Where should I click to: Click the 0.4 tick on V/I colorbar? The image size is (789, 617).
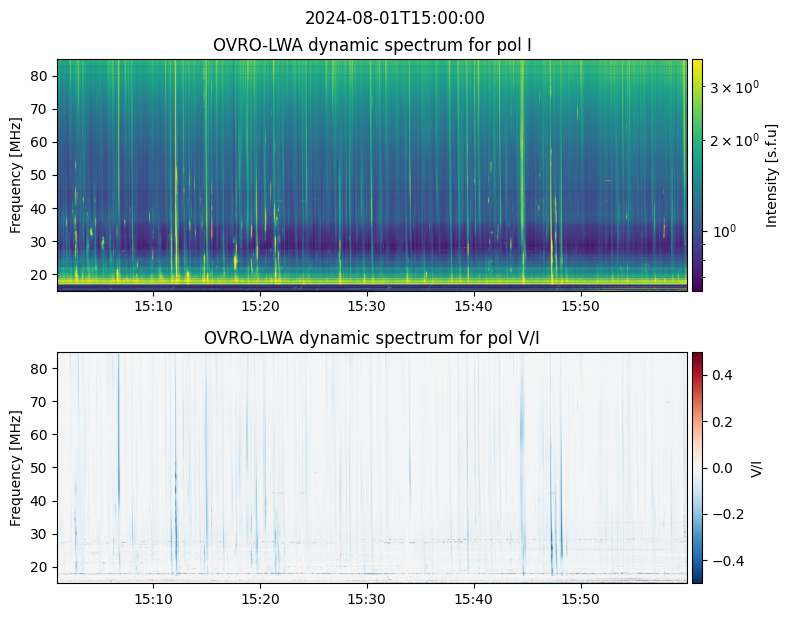(722, 375)
